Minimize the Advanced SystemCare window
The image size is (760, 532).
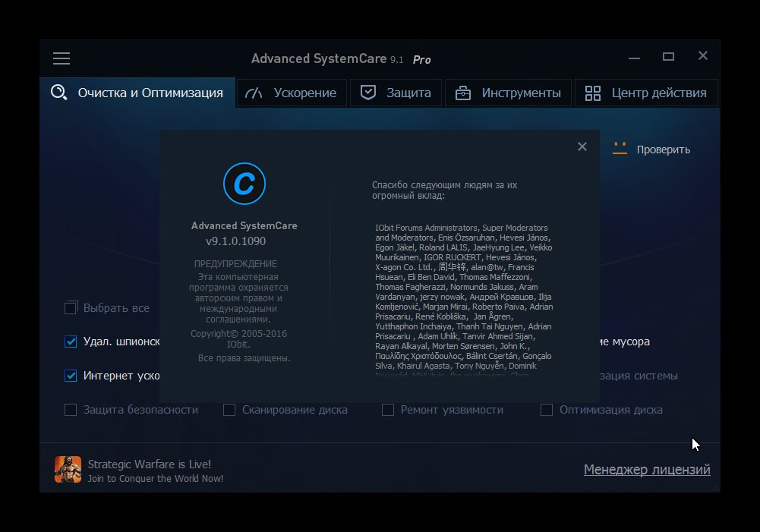[635, 58]
